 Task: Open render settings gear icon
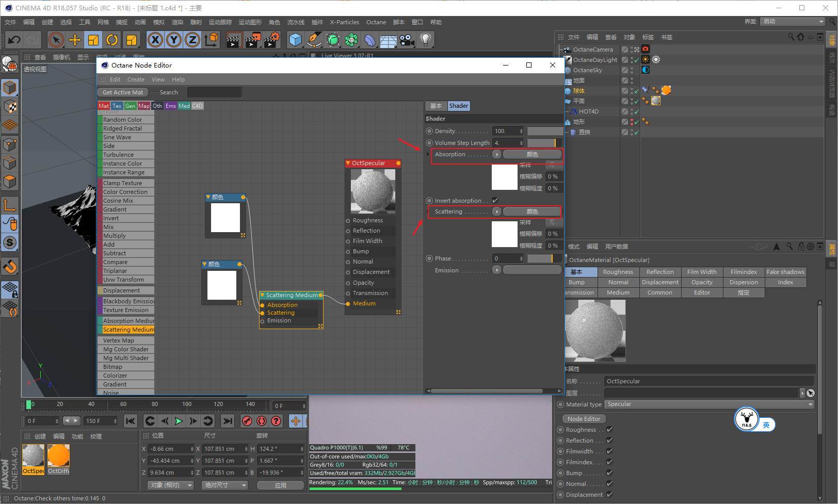point(272,40)
